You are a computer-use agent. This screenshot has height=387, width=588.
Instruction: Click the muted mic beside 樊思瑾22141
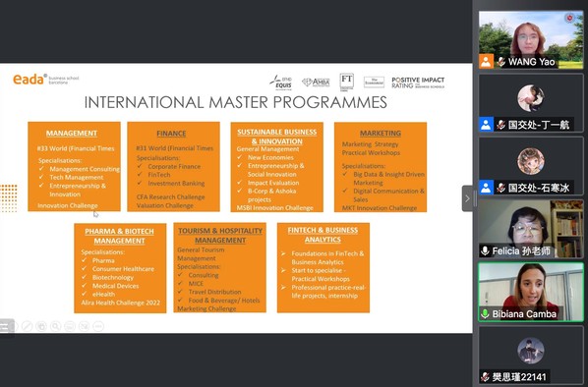[x=486, y=376]
